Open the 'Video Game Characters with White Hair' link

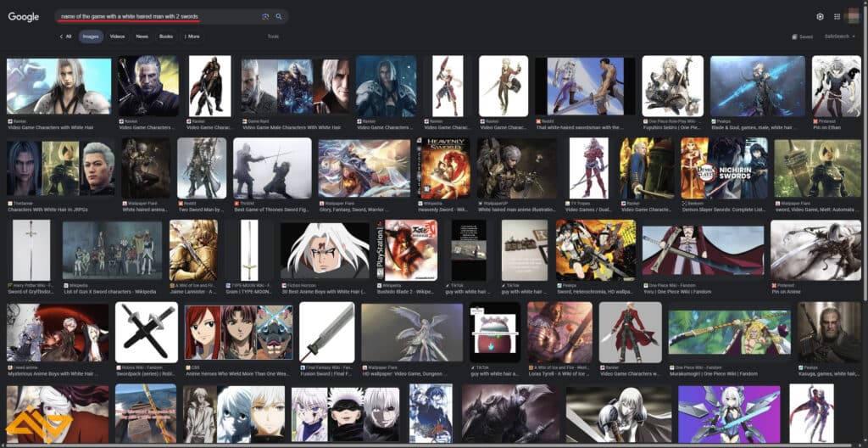coord(50,127)
